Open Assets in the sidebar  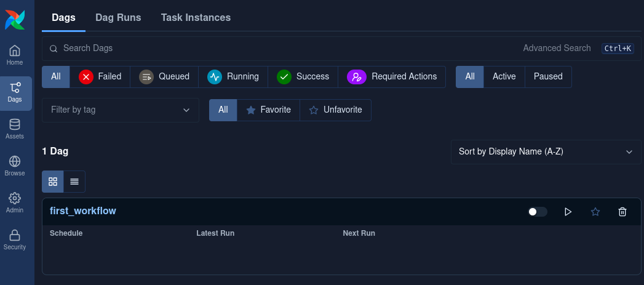(x=15, y=129)
